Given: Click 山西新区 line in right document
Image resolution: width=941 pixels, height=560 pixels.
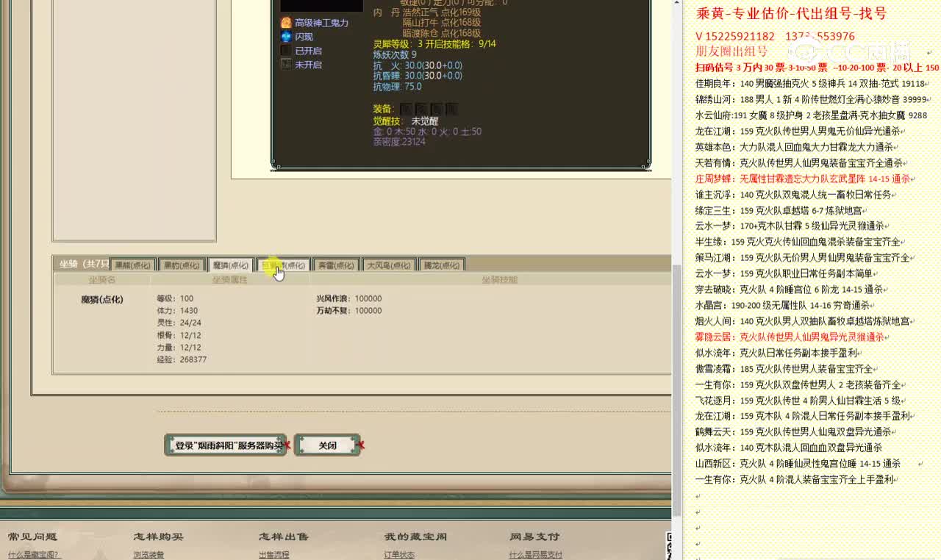Looking at the screenshot, I should [x=798, y=464].
